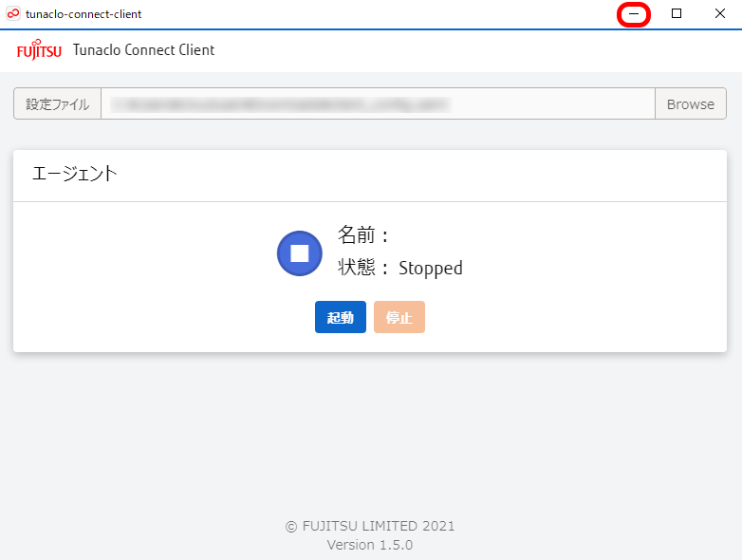This screenshot has height=560, width=742.
Task: Click the disabled 停止 stop button
Action: click(399, 317)
